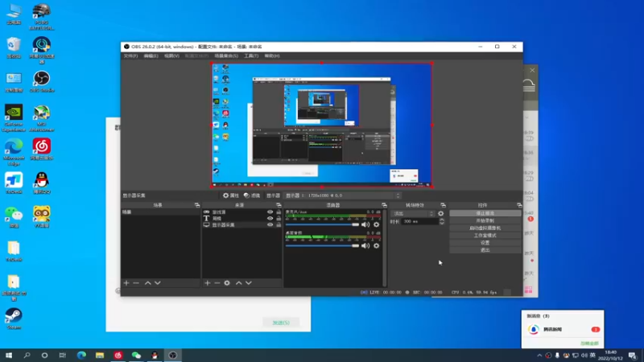Click 忽略全部 in the new message popup
This screenshot has width=644, height=362.
tap(589, 343)
